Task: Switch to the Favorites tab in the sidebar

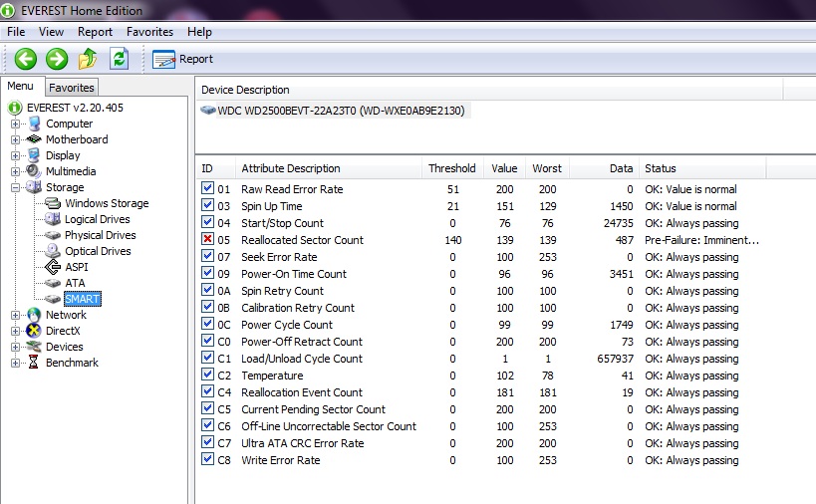Action: pyautogui.click(x=72, y=88)
